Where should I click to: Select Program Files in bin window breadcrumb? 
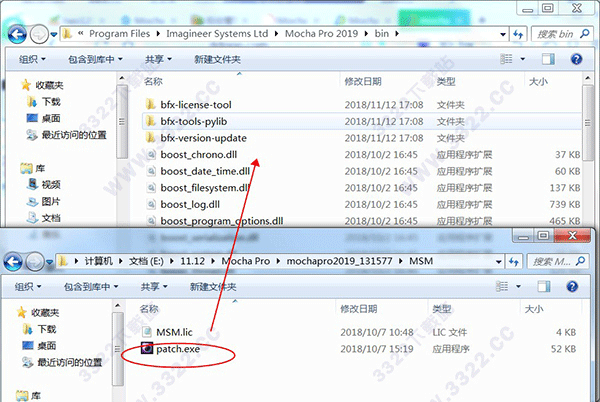point(119,34)
